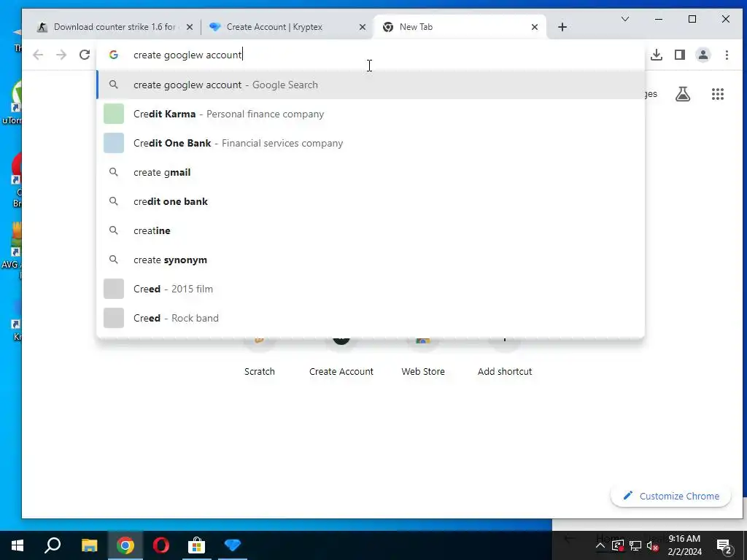Open Chrome three-dot menu
747x560 pixels.
(x=727, y=55)
